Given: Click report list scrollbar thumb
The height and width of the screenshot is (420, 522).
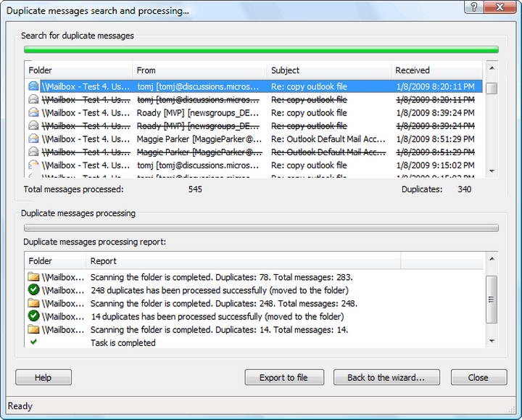Looking at the screenshot, I should (x=492, y=300).
